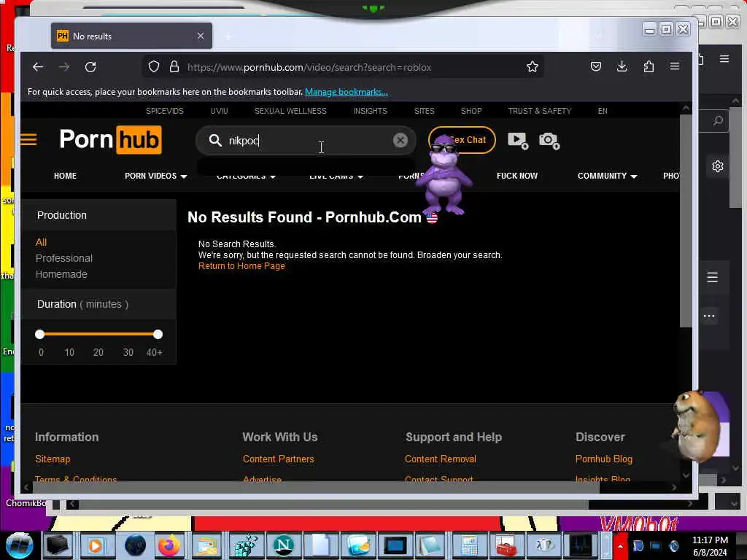Click the upload photo camera icon
Viewport: 747px width, 560px height.
tap(549, 141)
